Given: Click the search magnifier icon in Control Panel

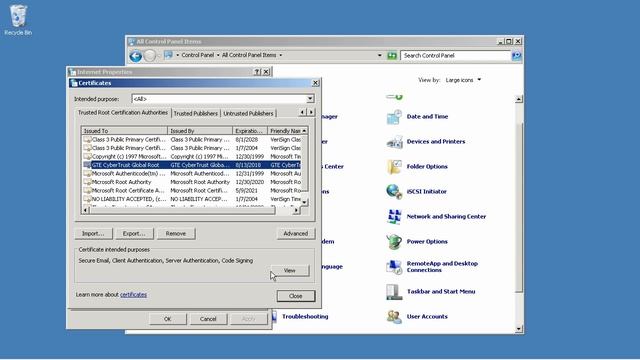Looking at the screenshot, I should coord(516,56).
